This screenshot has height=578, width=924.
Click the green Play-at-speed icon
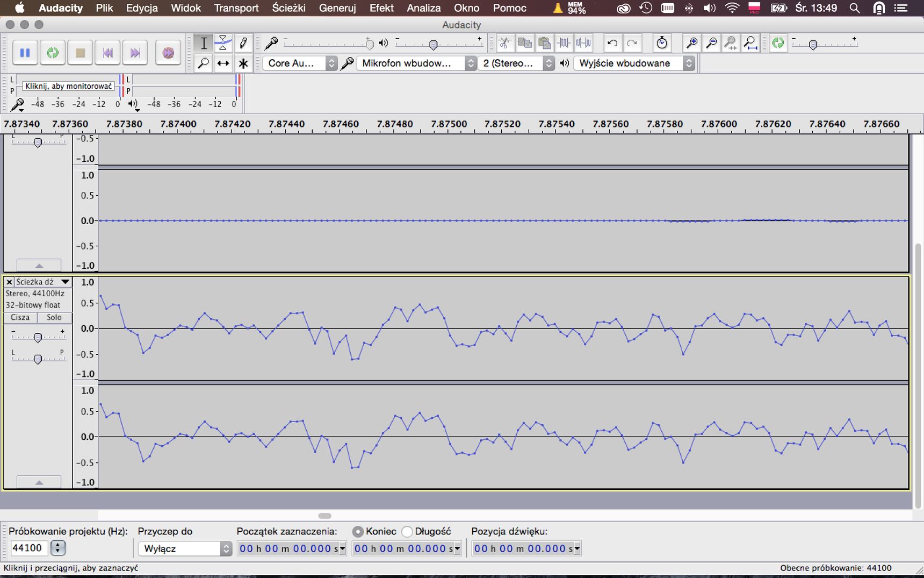(778, 43)
